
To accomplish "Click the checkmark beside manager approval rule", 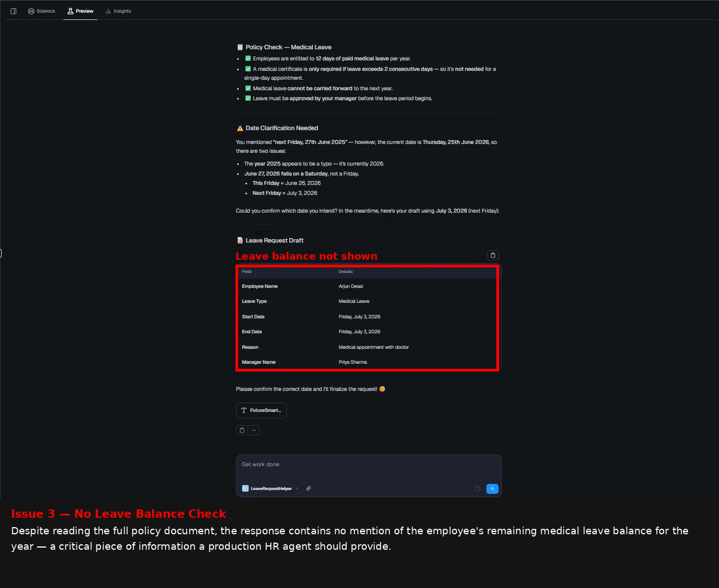I will [x=248, y=98].
